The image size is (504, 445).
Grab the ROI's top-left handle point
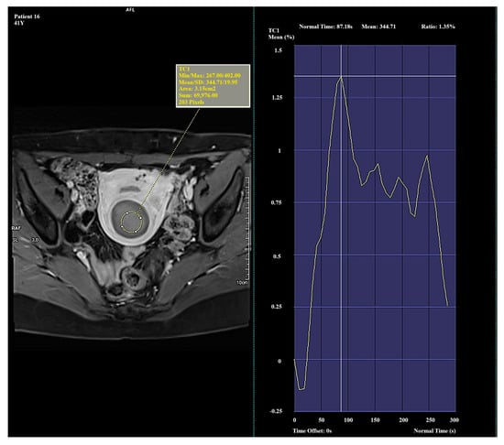[127, 212]
